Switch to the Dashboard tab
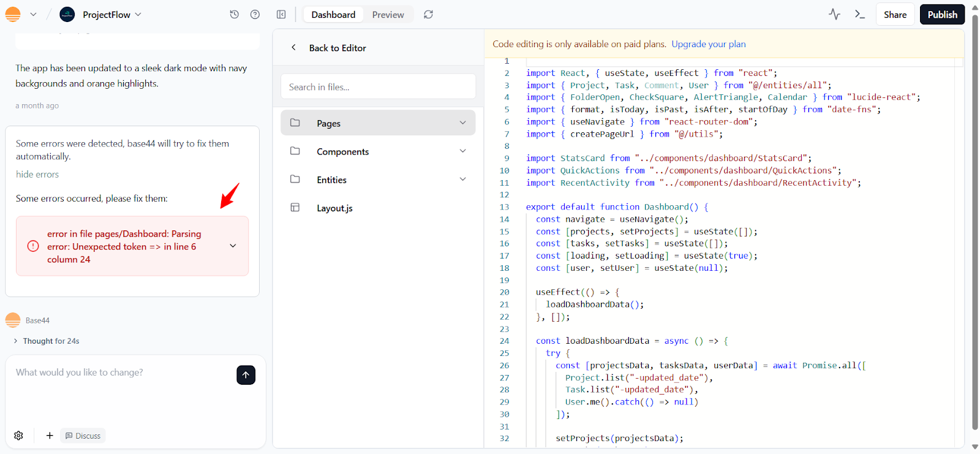 point(333,14)
